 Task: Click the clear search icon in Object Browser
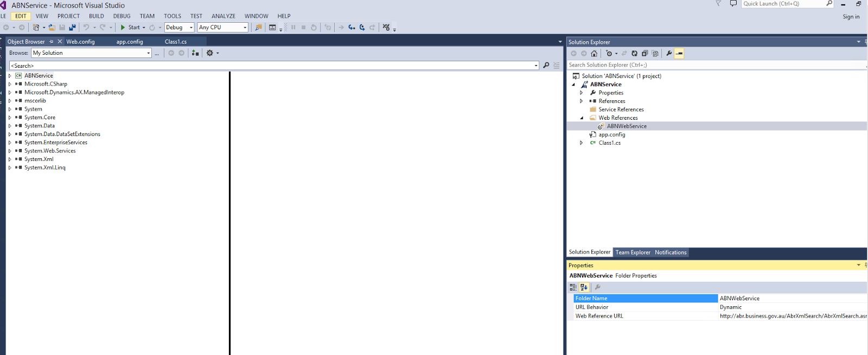[x=556, y=66]
